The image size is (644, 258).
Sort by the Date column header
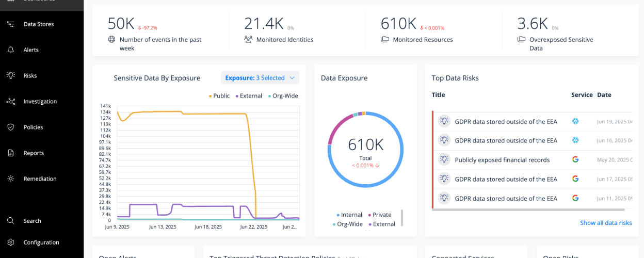pyautogui.click(x=604, y=95)
